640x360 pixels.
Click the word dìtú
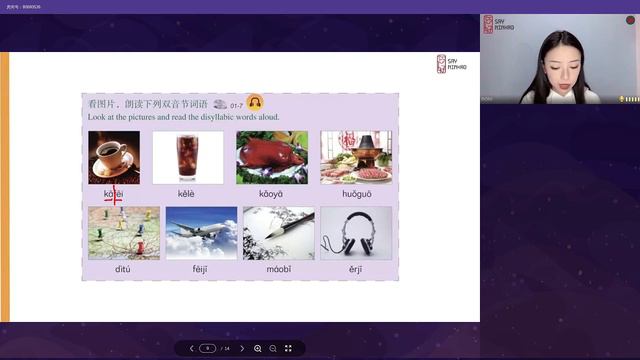point(122,269)
